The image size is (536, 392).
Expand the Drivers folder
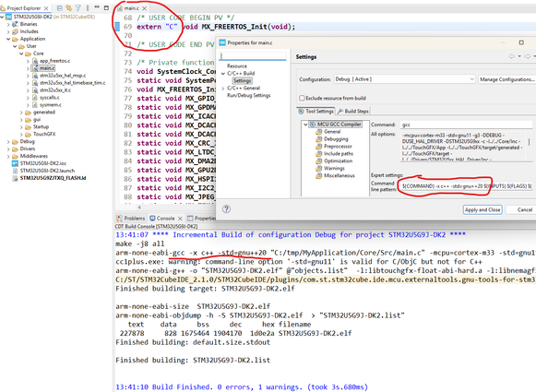(8, 149)
